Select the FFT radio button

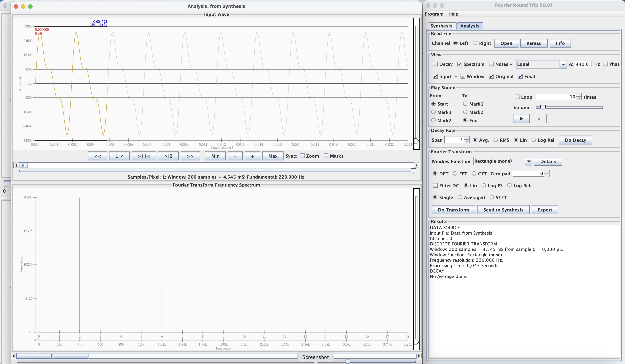(x=455, y=174)
